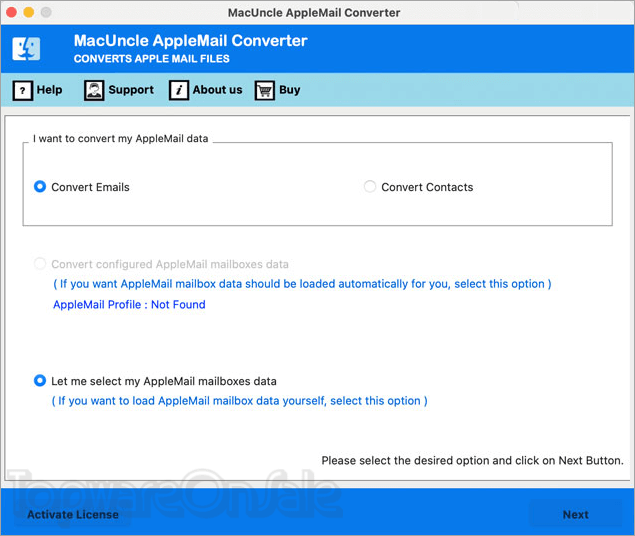Click the Help question mark icon
The height and width of the screenshot is (536, 635).
pos(23,90)
